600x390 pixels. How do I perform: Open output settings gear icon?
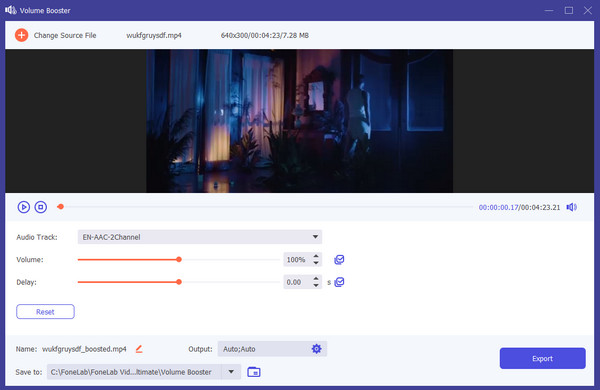tap(316, 349)
